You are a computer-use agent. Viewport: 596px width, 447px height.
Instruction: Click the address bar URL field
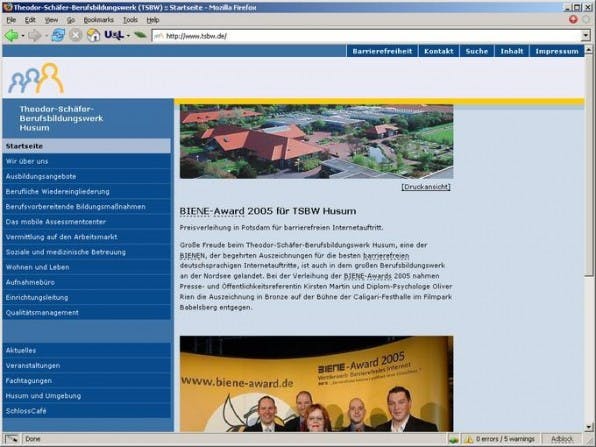[367, 36]
